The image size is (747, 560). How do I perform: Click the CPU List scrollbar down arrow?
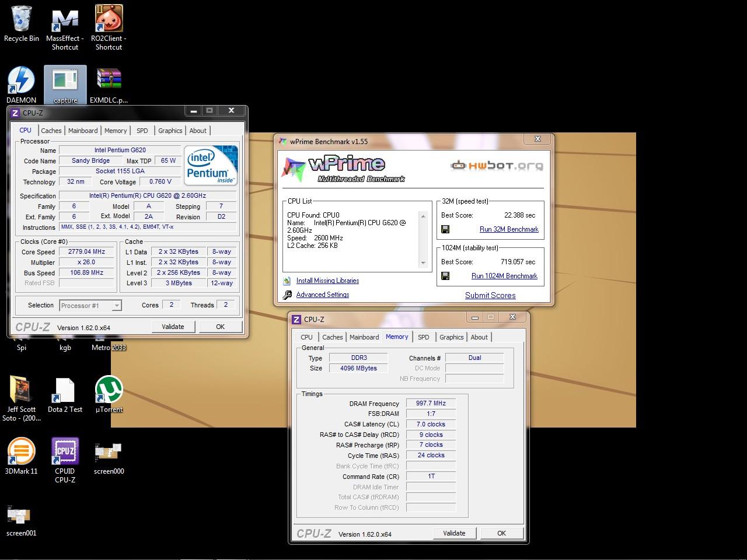423,263
